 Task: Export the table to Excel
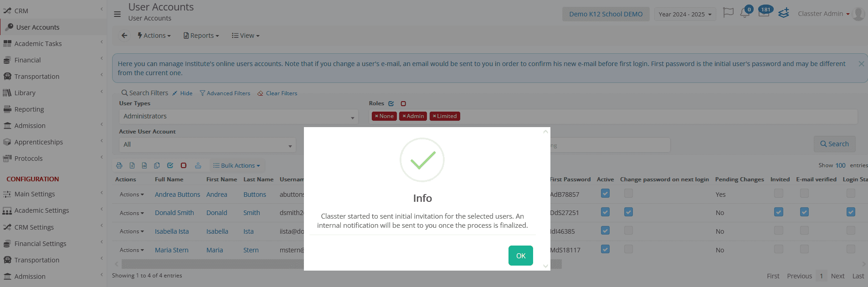coord(132,165)
